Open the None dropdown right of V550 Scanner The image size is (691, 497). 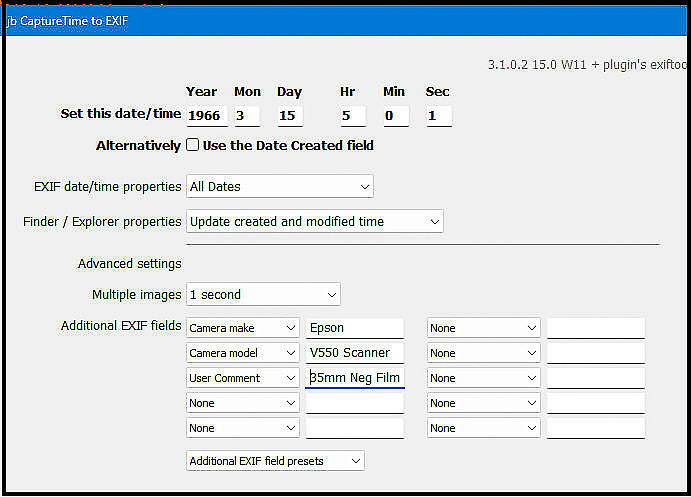(x=483, y=353)
